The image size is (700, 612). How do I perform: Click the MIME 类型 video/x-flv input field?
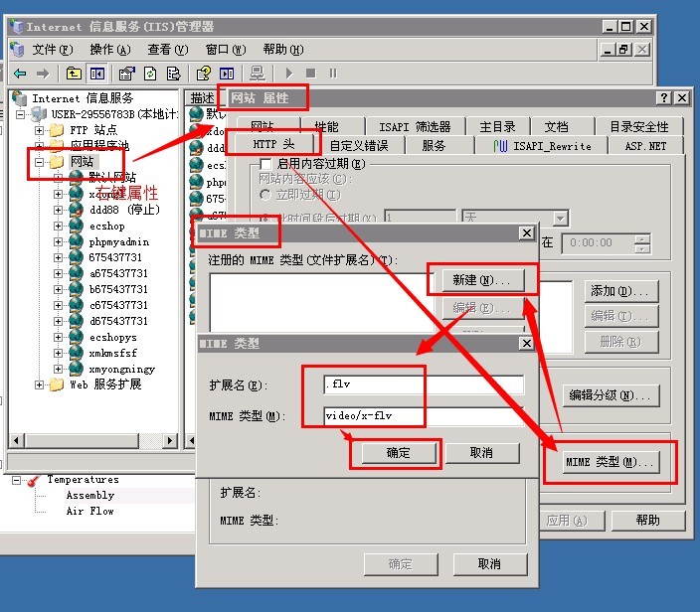click(424, 416)
